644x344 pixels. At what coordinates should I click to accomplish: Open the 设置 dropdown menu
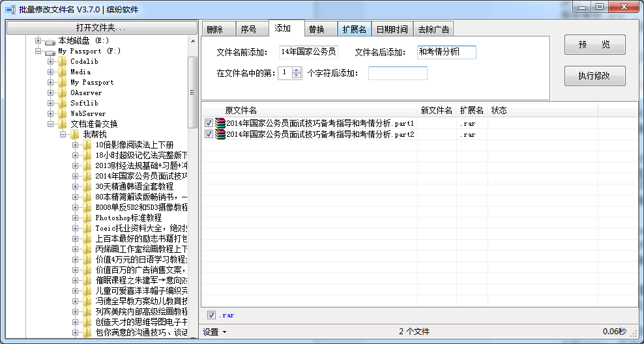[x=214, y=332]
